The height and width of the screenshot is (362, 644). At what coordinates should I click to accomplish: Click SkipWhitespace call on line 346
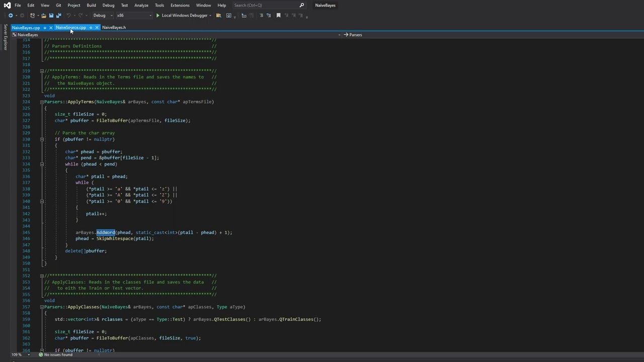pos(115,238)
